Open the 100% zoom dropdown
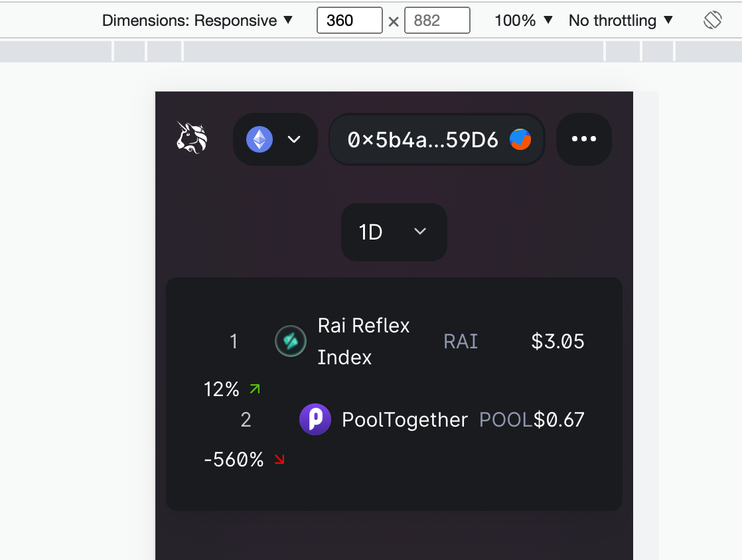 [x=524, y=21]
